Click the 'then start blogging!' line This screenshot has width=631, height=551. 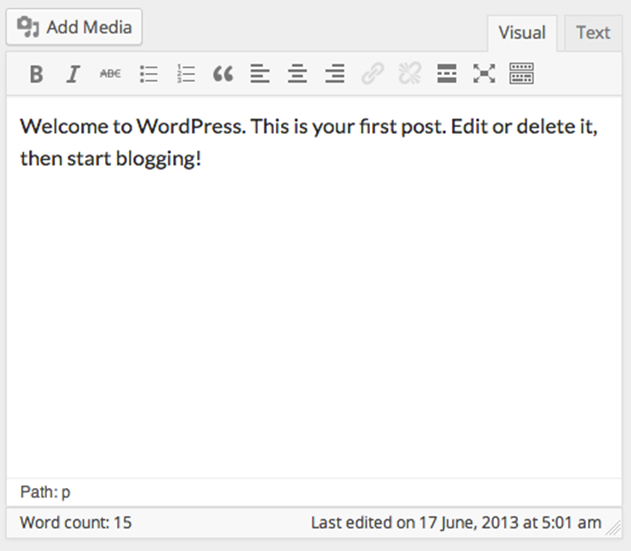[111, 159]
